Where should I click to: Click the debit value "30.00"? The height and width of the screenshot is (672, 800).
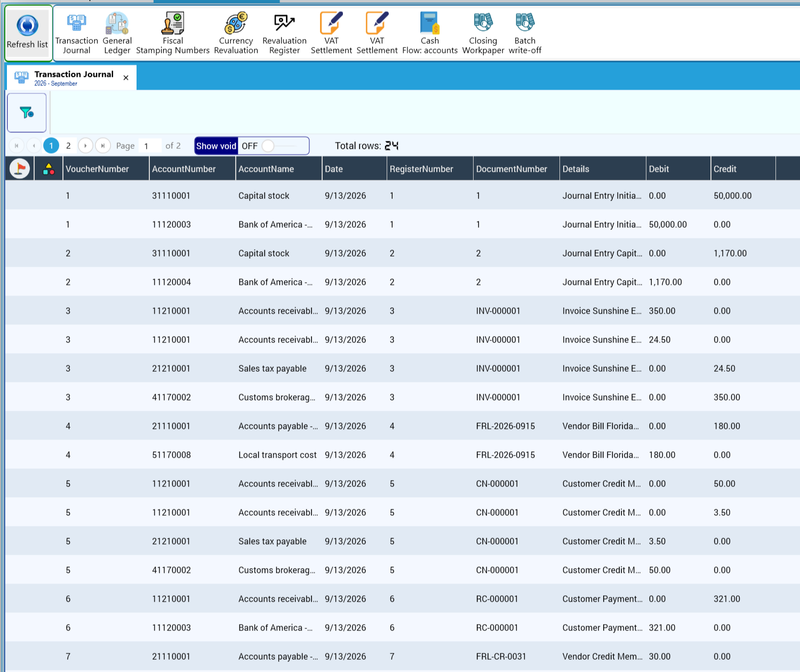[660, 657]
